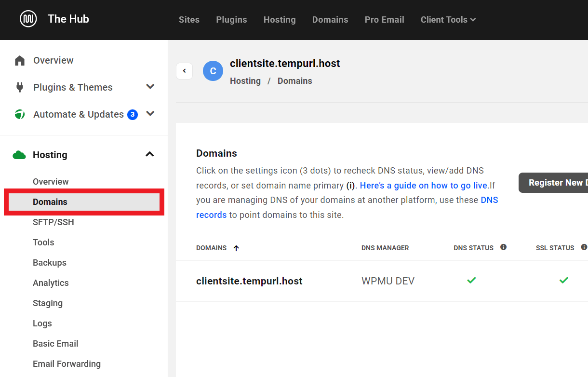Open Backups under Hosting
The image size is (588, 377).
pyautogui.click(x=50, y=263)
